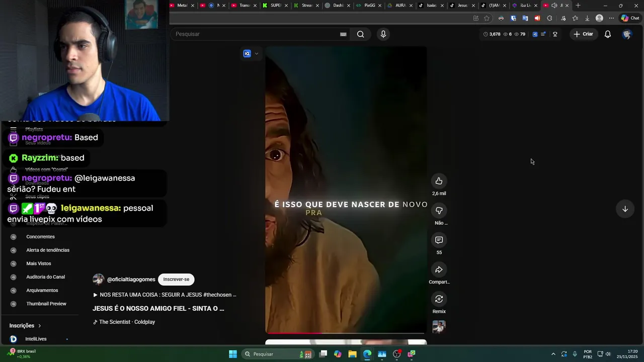Screen dimensions: 644x362
Task: Open browser settings and more menu
Action: [x=611, y=18]
